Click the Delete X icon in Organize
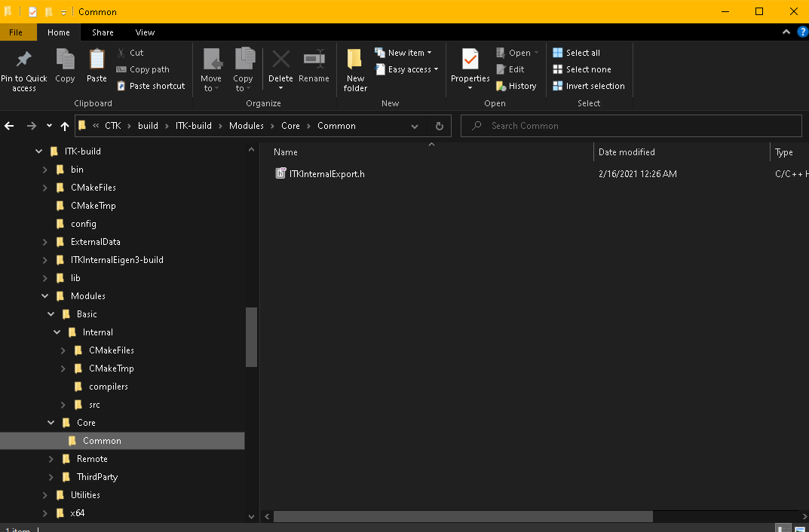Screen dimensions: 809x532 [280, 60]
